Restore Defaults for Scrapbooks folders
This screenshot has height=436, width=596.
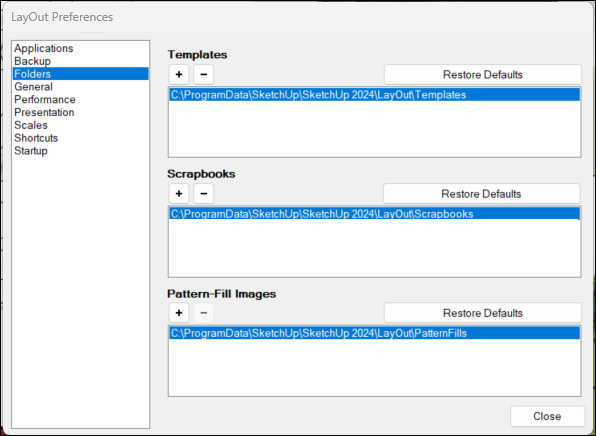(x=482, y=194)
